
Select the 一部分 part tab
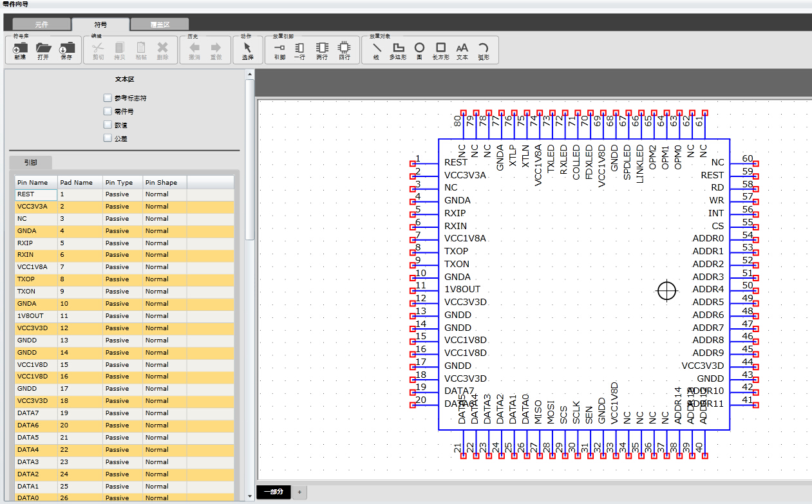274,492
